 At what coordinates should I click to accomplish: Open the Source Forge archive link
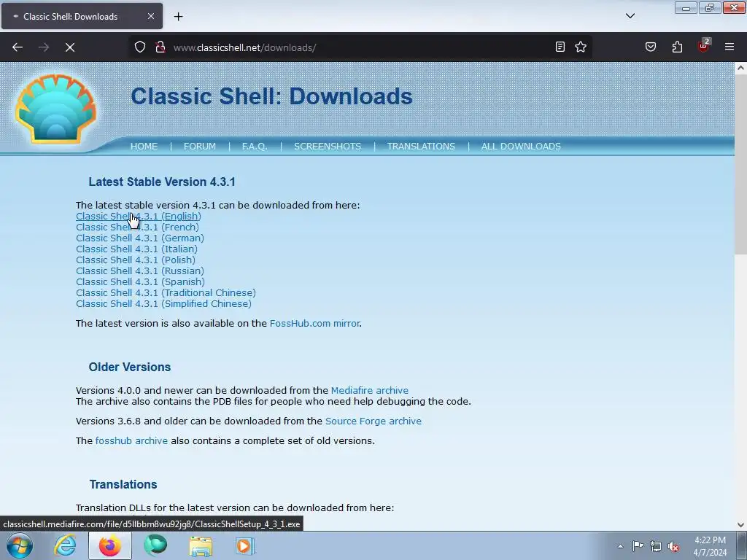[373, 421]
